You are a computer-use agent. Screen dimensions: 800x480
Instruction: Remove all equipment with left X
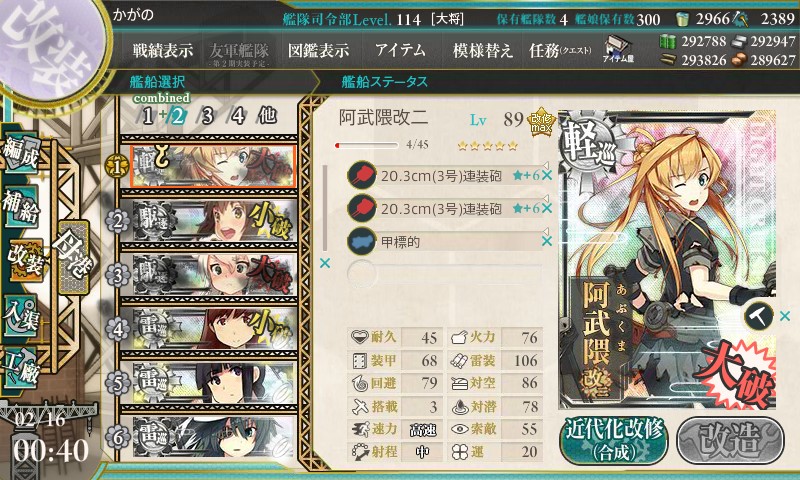(324, 263)
